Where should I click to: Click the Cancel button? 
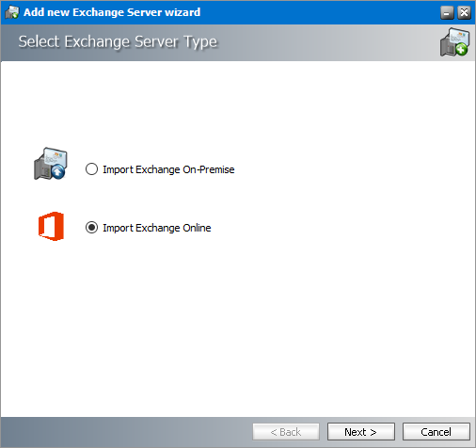(436, 432)
